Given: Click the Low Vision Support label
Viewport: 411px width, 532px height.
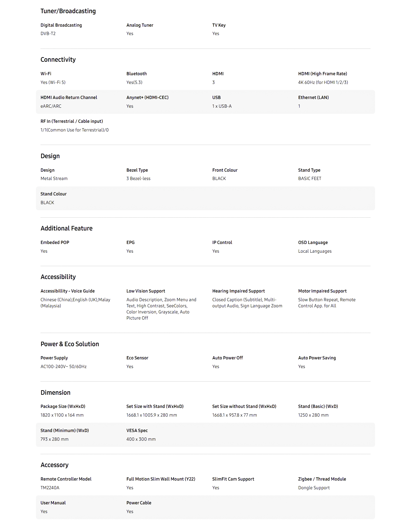Looking at the screenshot, I should (x=145, y=291).
